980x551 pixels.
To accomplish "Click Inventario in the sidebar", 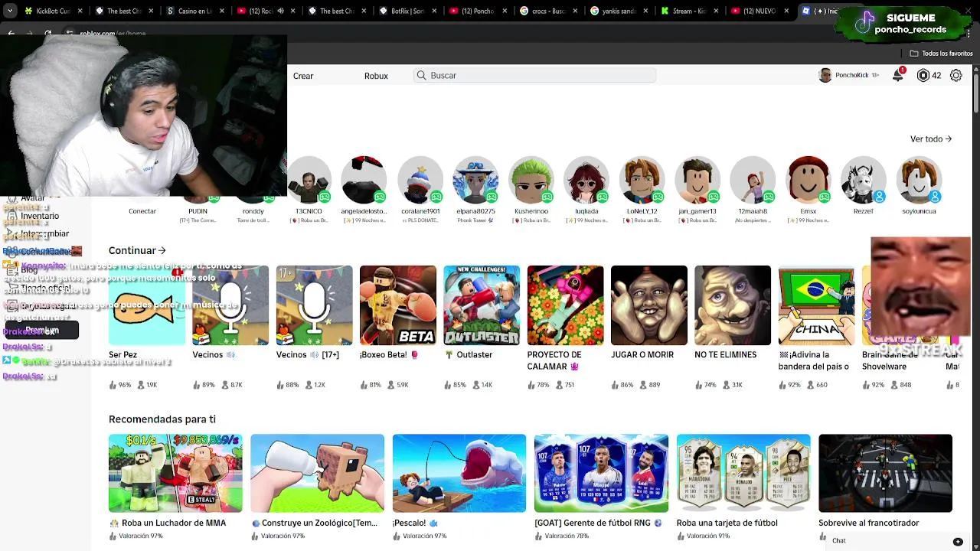I will pos(40,216).
